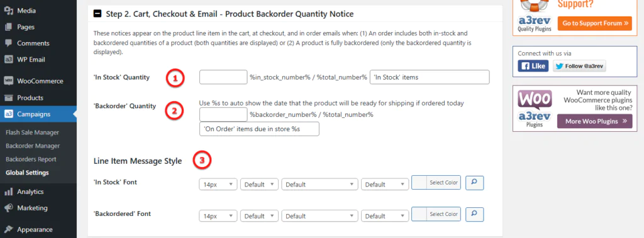This screenshot has width=644, height=238.
Task: Click the Media icon in sidebar
Action: (9, 11)
